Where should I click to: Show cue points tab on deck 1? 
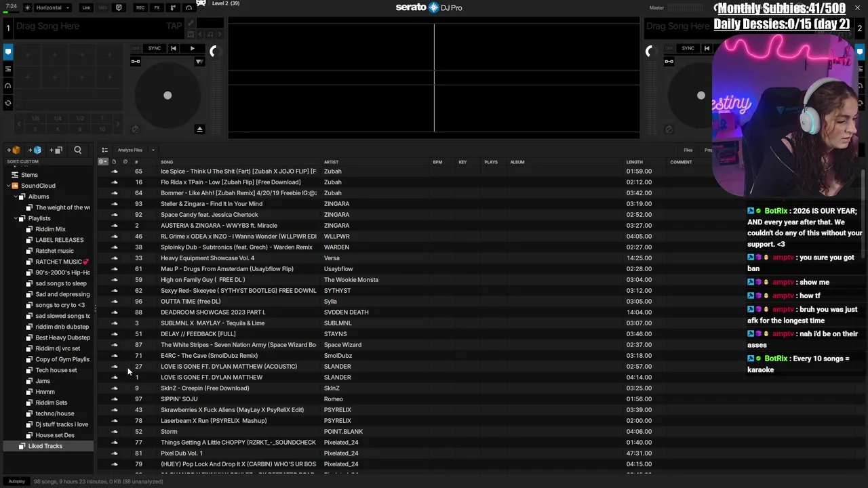8,52
